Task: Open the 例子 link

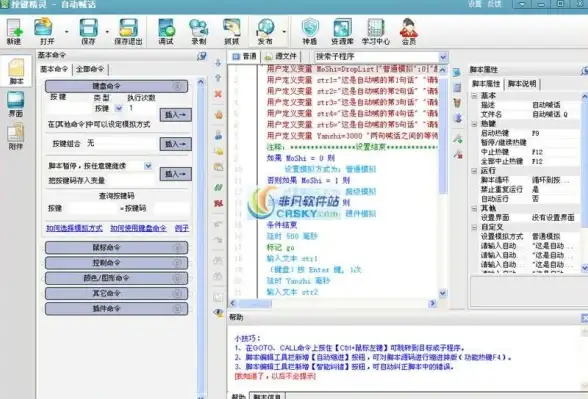Action: (182, 228)
